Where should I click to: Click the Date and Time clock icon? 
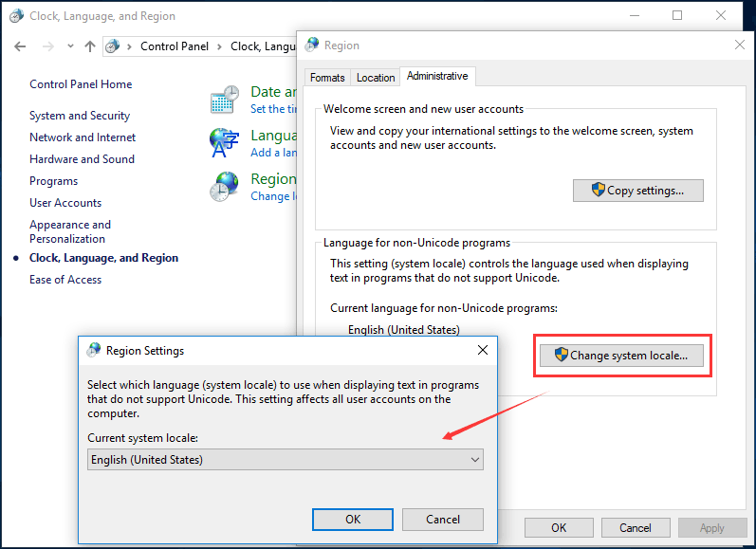coord(225,100)
